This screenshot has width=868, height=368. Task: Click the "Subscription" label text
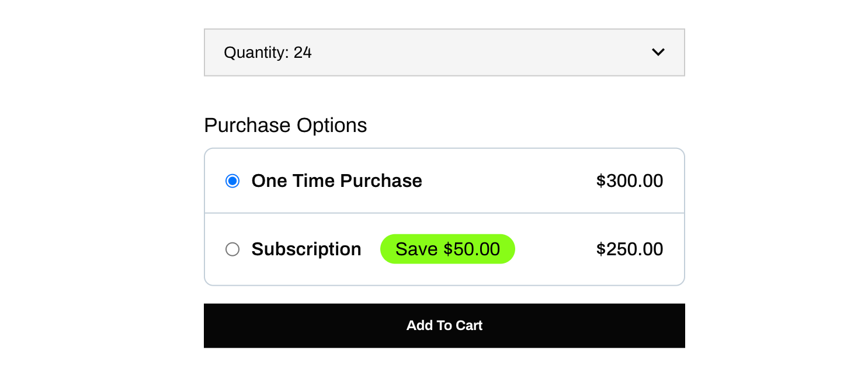(x=306, y=249)
